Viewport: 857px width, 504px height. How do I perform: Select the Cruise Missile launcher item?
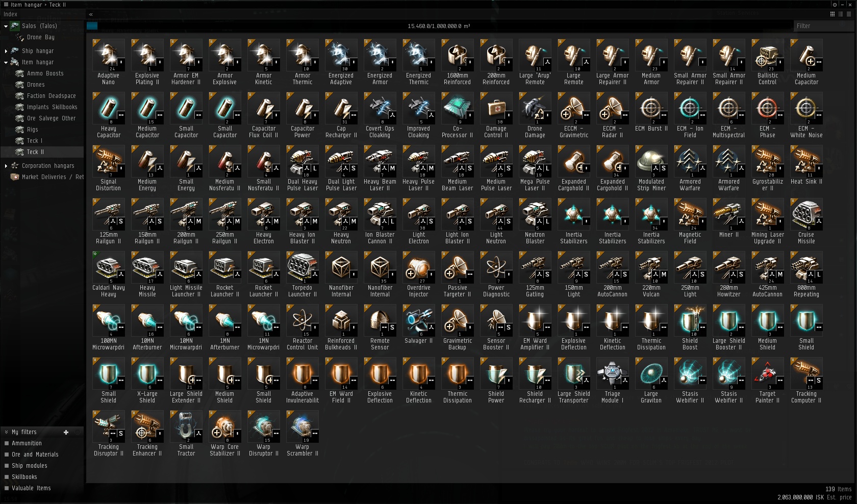tap(806, 215)
